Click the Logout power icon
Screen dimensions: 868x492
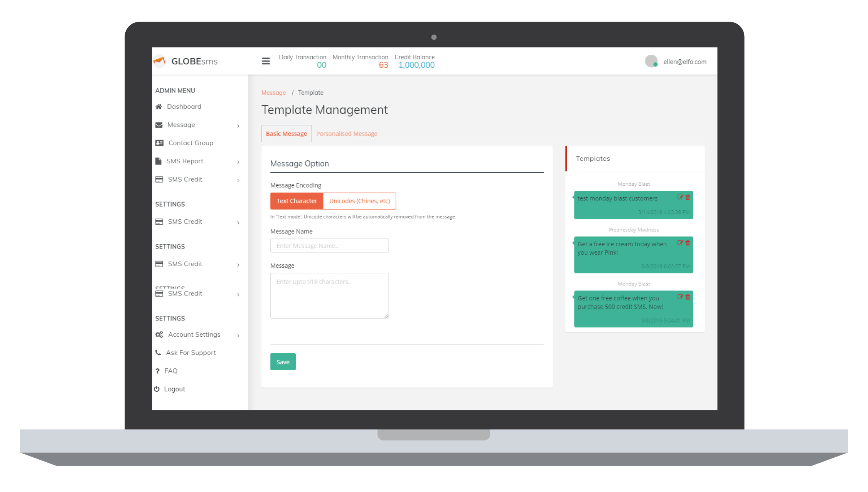click(x=157, y=389)
